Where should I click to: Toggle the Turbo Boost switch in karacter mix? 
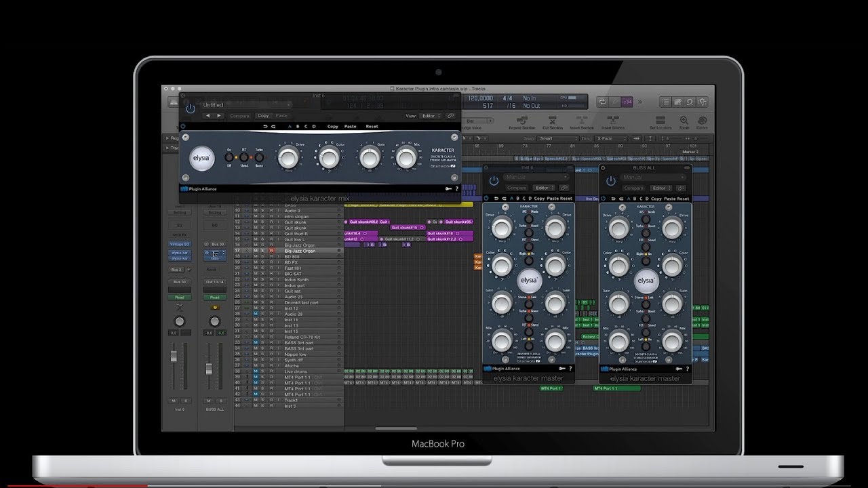(x=259, y=158)
